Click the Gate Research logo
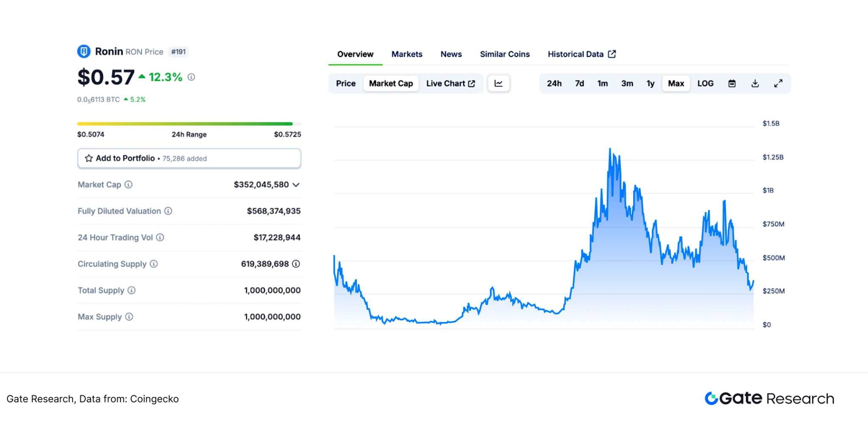 (769, 399)
